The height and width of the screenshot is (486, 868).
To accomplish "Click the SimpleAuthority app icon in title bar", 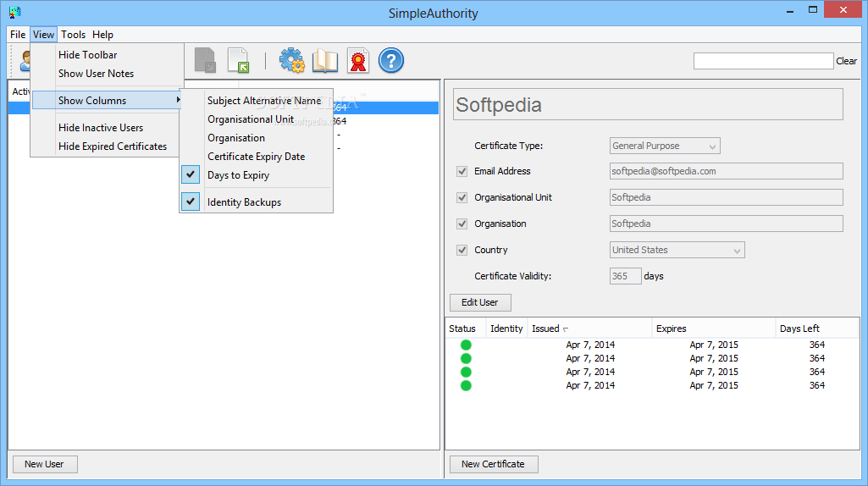I will coord(14,12).
